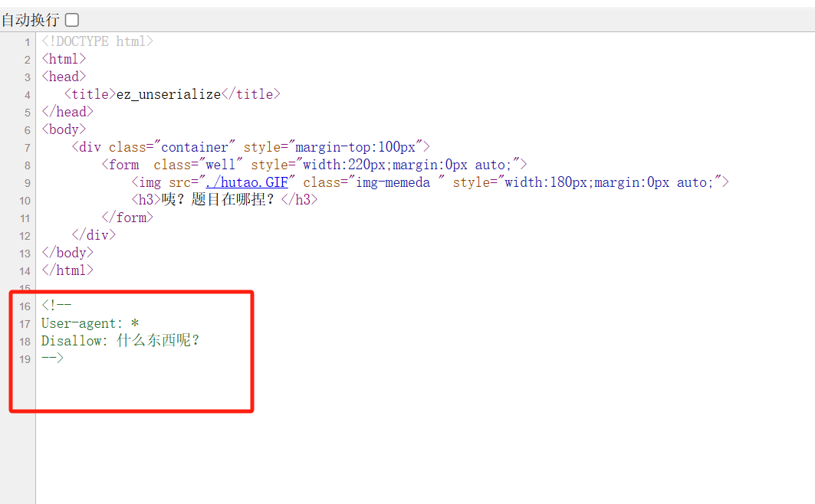Click the opening <head> tag
This screenshot has height=504, width=815.
click(x=64, y=77)
